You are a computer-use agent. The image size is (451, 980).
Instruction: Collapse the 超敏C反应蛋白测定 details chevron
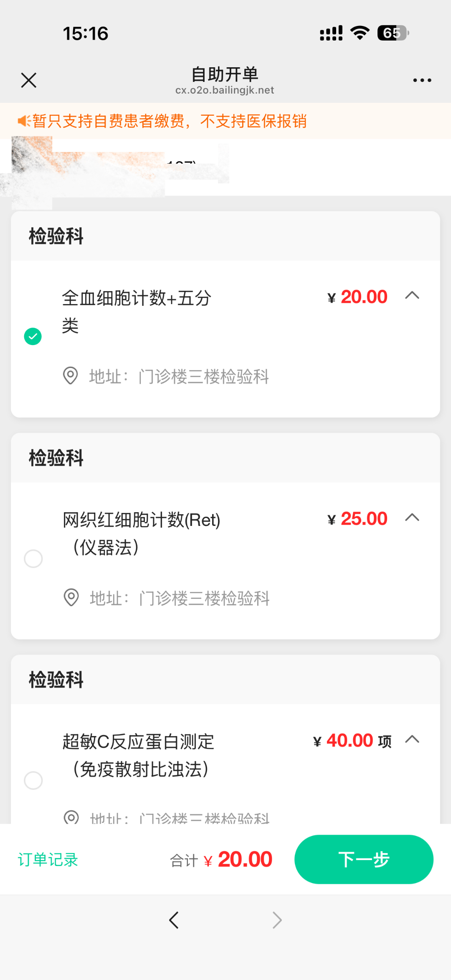(412, 739)
